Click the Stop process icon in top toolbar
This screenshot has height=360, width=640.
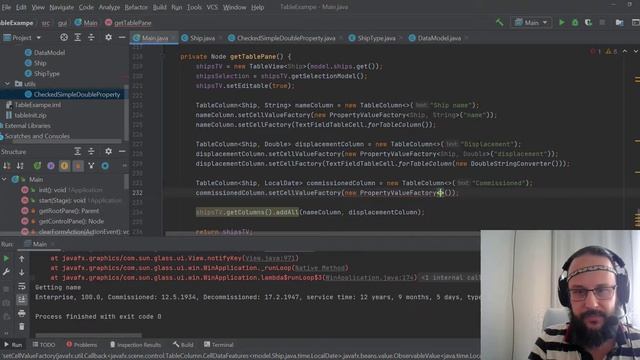point(602,22)
